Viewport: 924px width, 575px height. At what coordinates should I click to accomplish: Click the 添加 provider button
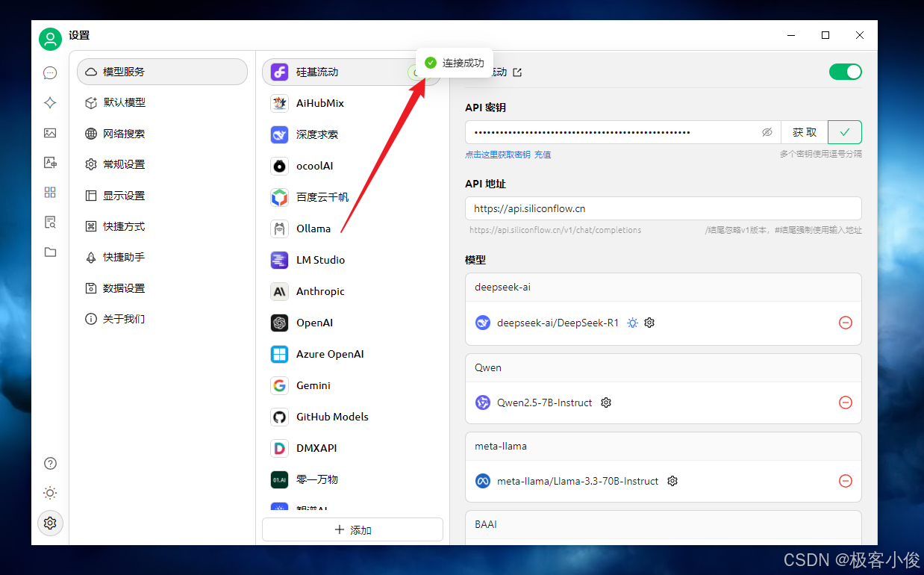tap(352, 529)
